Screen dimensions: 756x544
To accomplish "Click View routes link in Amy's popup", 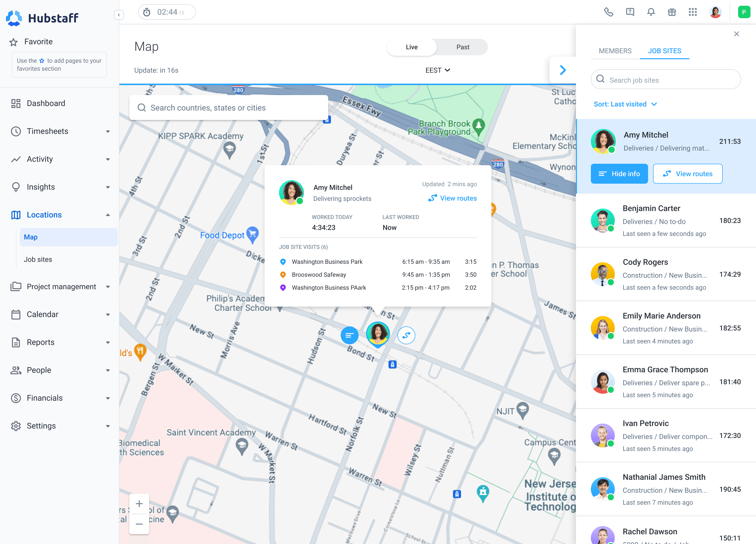I will [x=452, y=198].
